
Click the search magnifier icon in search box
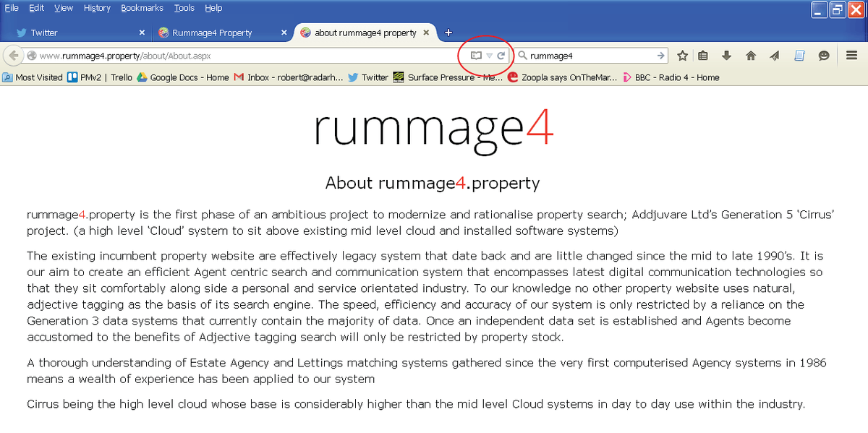(x=522, y=56)
